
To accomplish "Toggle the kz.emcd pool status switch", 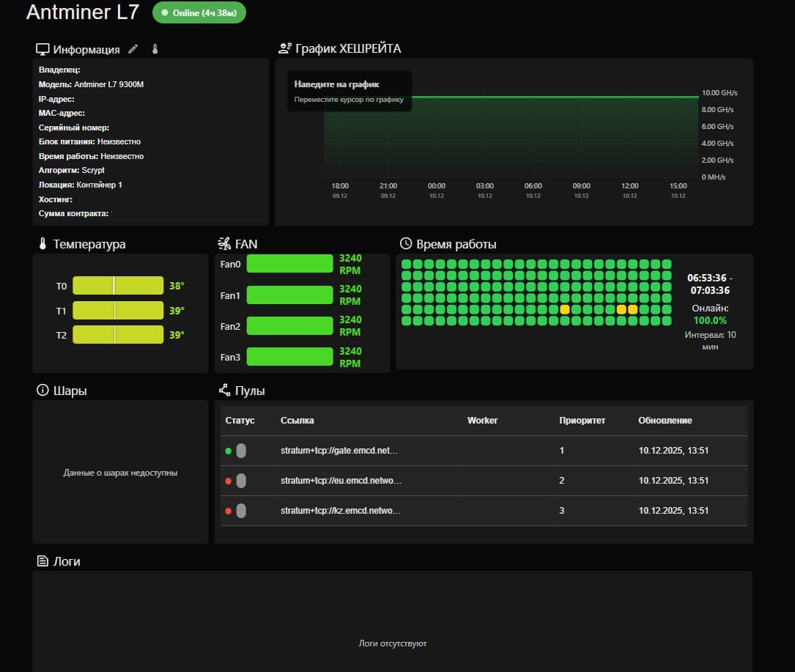I will [x=241, y=511].
